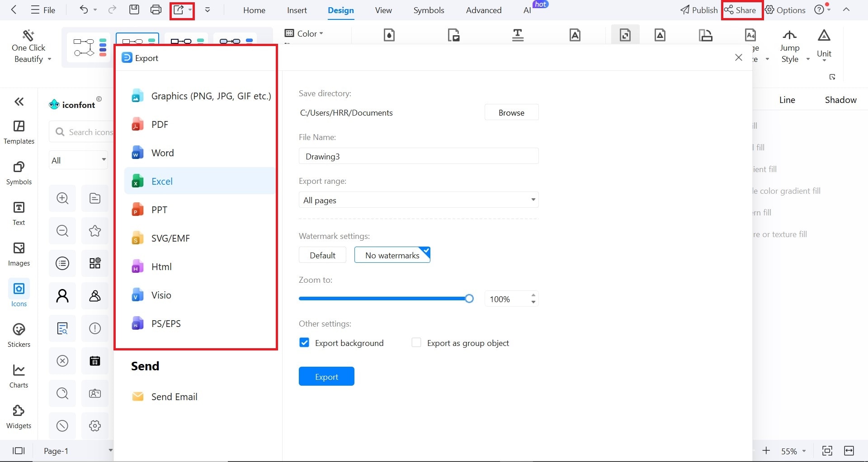Viewport: 868px width, 462px height.
Task: Click the File Name input field
Action: coord(419,156)
